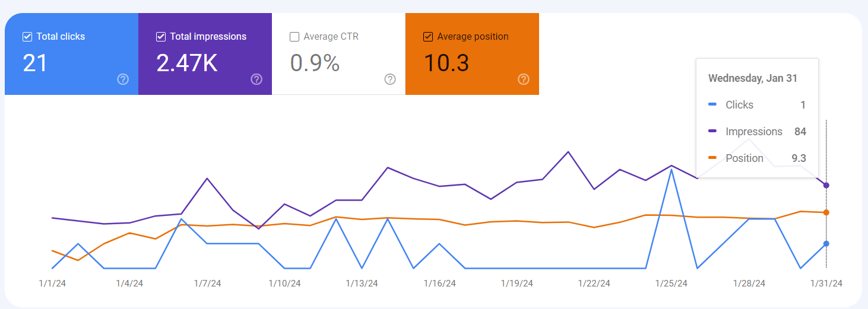Click the blue Clicks legend swatch in tooltip
The image size is (868, 309).
coord(713,105)
